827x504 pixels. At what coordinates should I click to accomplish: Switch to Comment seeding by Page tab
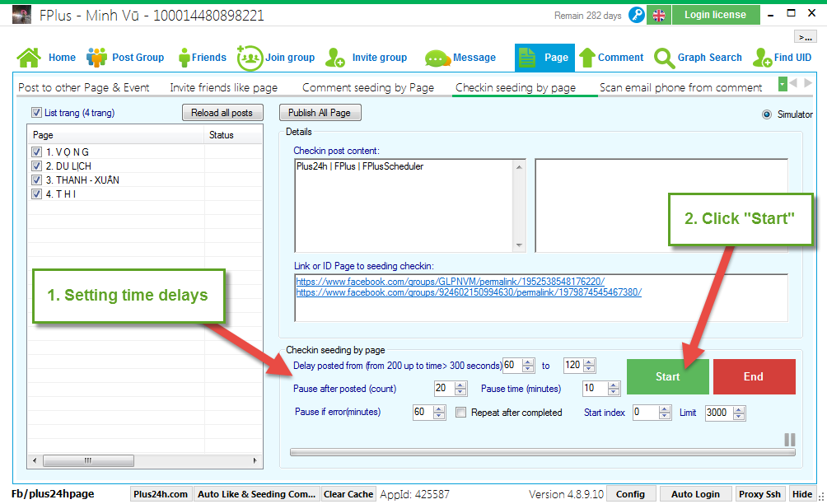[x=368, y=87]
